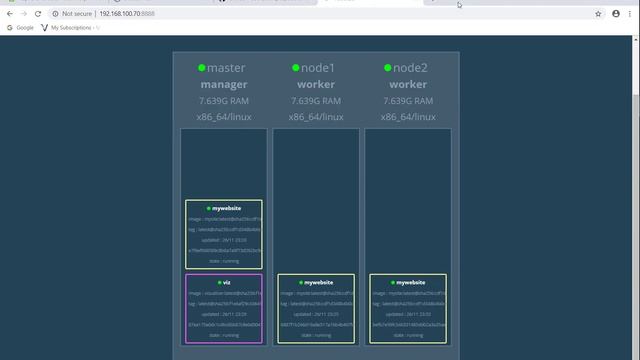Open the Google bookmark

pos(20,28)
